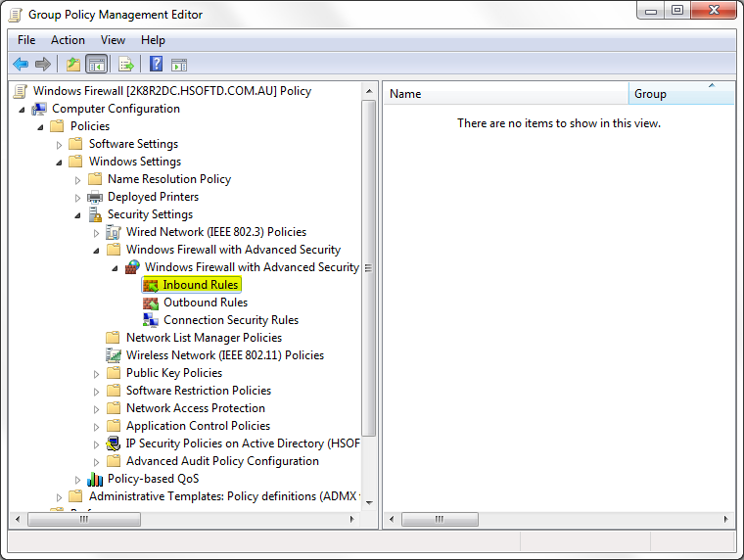This screenshot has width=744, height=560.
Task: Click the Computer Configuration computer icon
Action: pos(39,109)
